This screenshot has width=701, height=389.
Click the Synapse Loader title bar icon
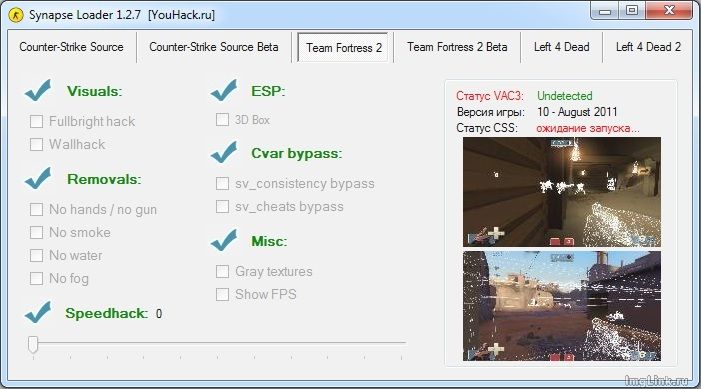point(16,15)
